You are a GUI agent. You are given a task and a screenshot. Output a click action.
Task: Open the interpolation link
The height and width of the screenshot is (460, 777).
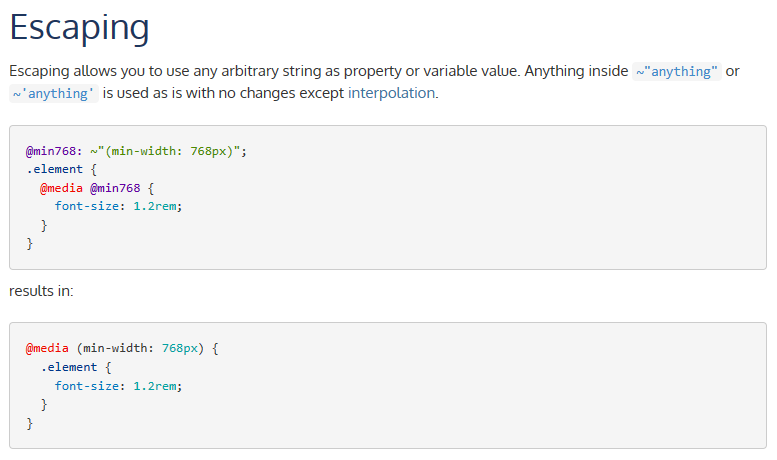click(391, 93)
